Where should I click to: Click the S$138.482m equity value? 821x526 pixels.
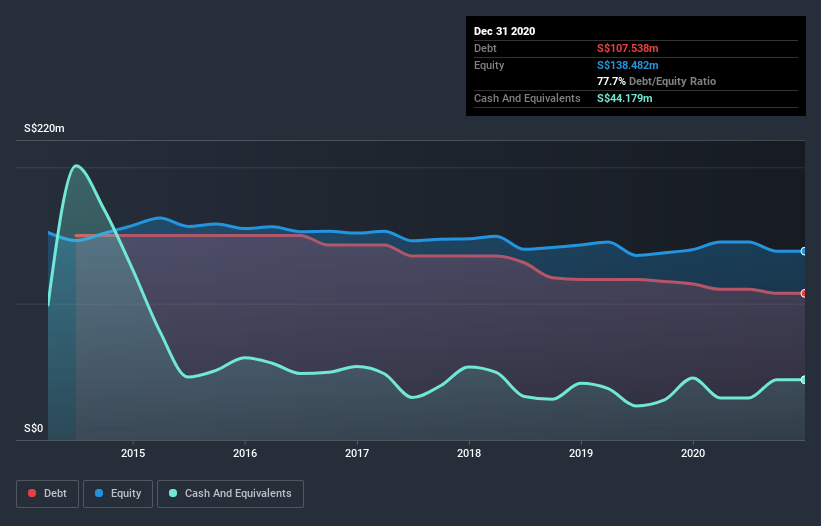click(x=628, y=65)
